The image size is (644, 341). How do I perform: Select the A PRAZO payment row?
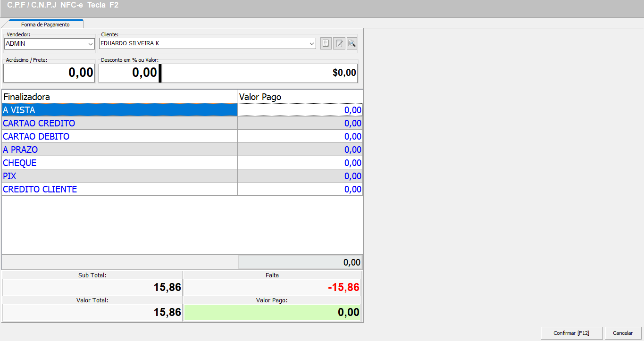pyautogui.click(x=119, y=150)
